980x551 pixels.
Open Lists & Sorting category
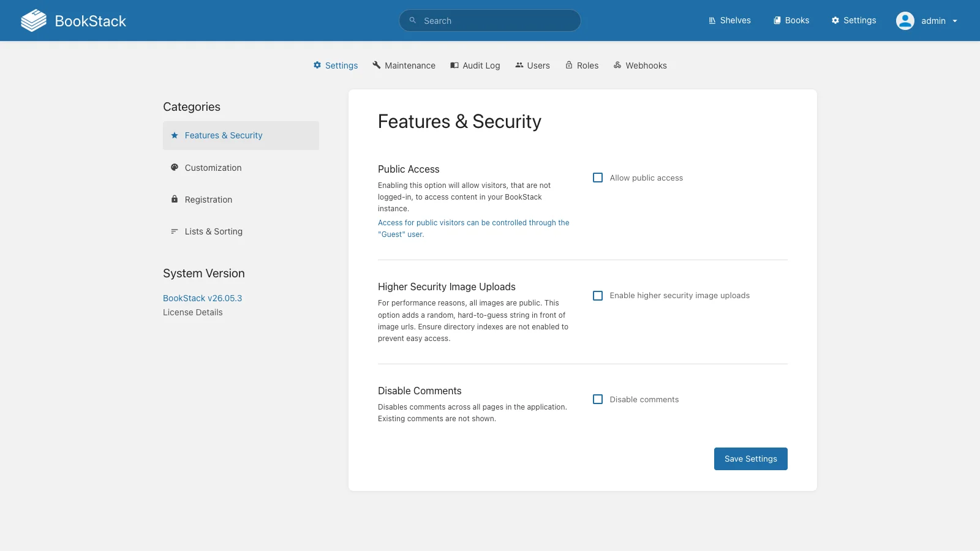(241, 231)
